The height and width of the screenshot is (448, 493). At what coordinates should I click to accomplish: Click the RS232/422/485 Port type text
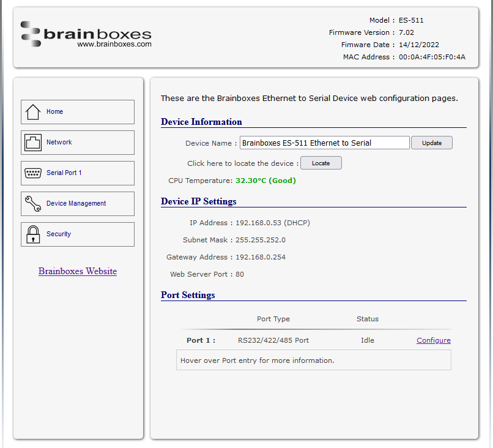(273, 340)
